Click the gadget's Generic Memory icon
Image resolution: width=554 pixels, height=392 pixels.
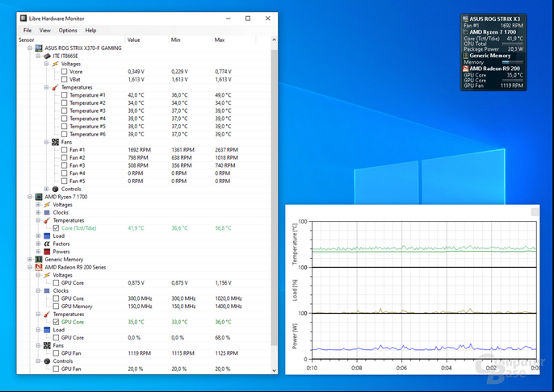pyautogui.click(x=466, y=56)
